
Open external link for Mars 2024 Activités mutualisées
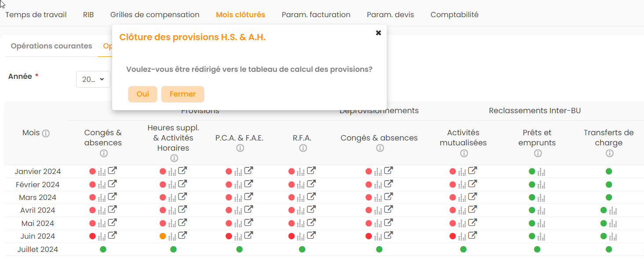pyautogui.click(x=472, y=197)
